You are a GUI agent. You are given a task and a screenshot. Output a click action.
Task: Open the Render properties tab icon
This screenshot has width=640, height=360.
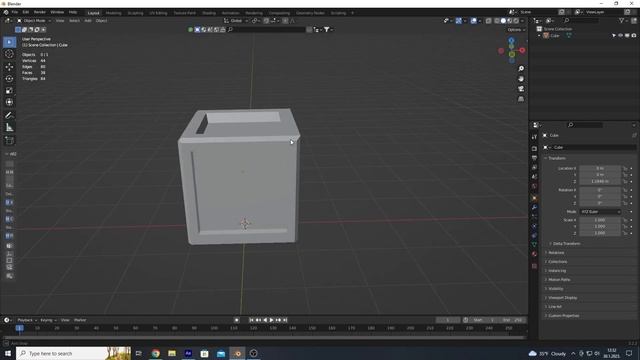point(534,149)
